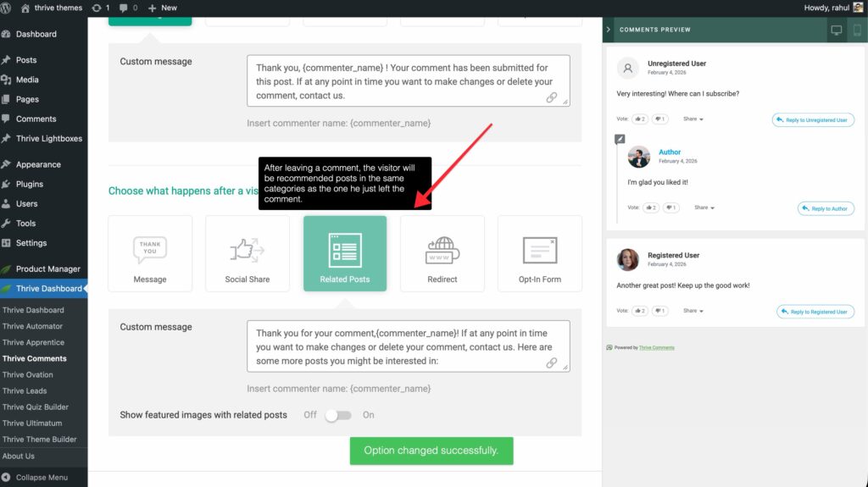Switch preview to desktop view icon
This screenshot has height=487, width=868.
(837, 30)
